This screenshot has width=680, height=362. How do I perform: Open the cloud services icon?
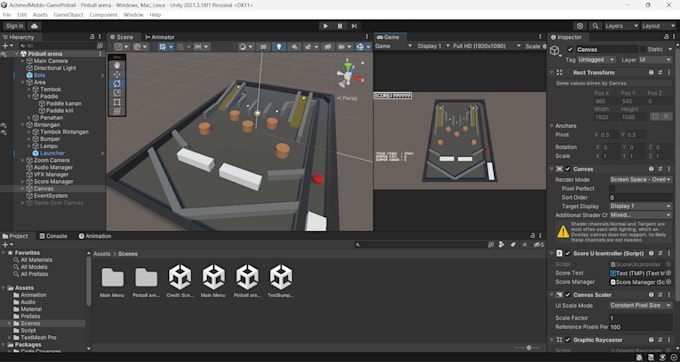pyautogui.click(x=35, y=26)
